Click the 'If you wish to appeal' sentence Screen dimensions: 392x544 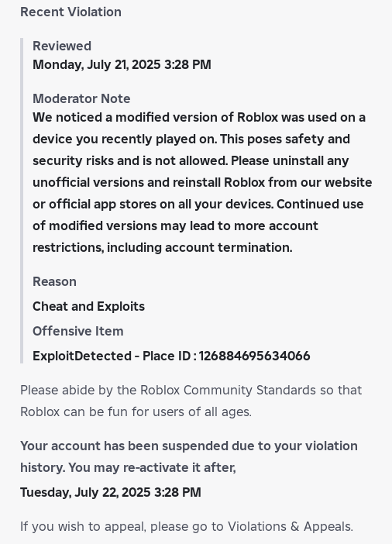tap(187, 527)
